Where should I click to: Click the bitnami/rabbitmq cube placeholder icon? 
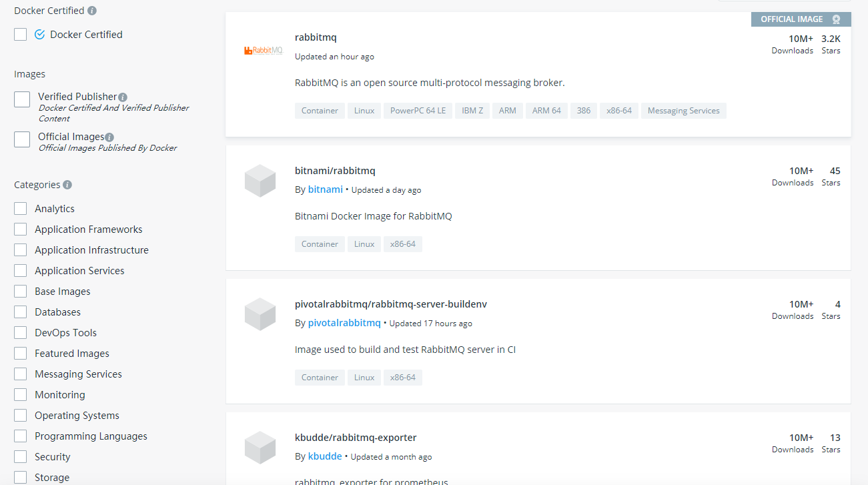pyautogui.click(x=260, y=181)
